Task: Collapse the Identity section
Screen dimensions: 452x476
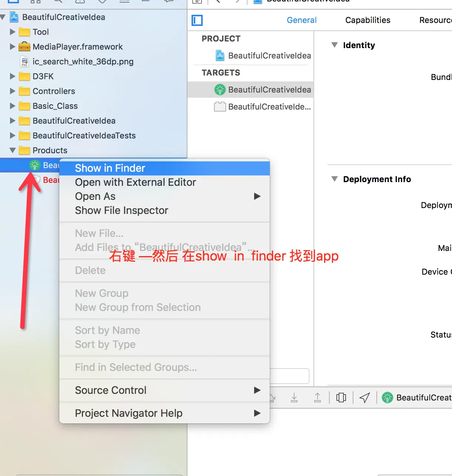Action: point(335,45)
